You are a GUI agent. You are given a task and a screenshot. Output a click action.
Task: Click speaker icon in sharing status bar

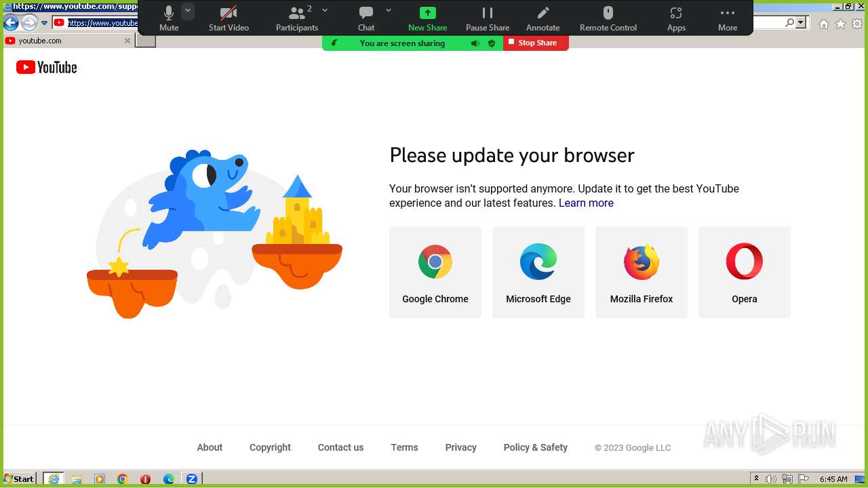475,43
